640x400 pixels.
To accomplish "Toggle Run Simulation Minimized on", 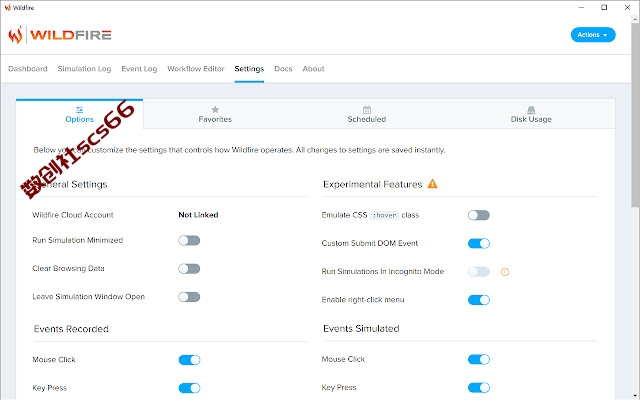I will (189, 240).
